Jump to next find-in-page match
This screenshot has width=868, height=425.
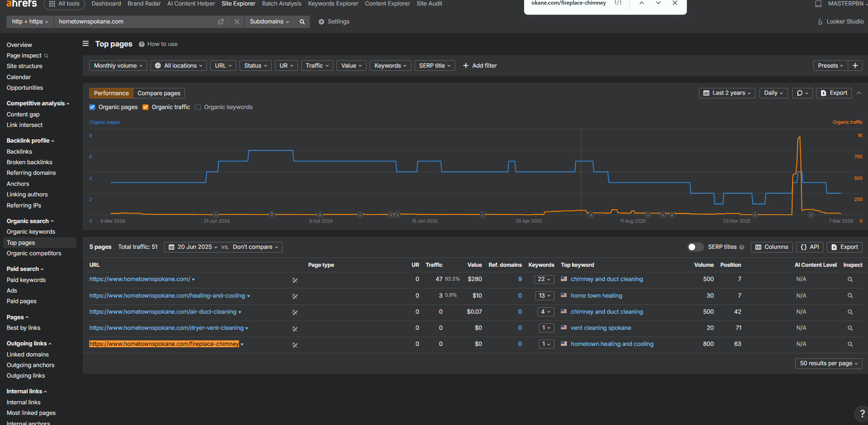click(658, 3)
